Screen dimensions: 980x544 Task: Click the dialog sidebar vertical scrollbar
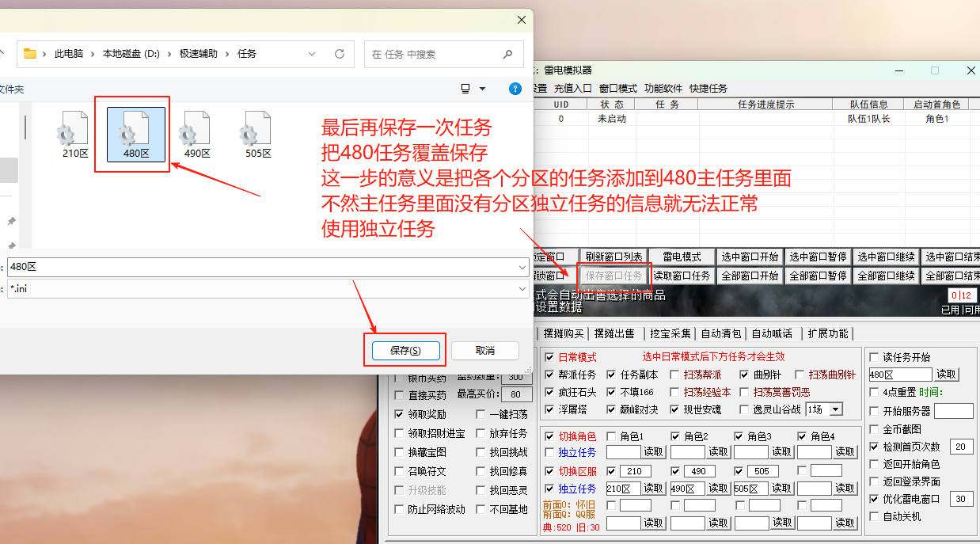coord(25,127)
